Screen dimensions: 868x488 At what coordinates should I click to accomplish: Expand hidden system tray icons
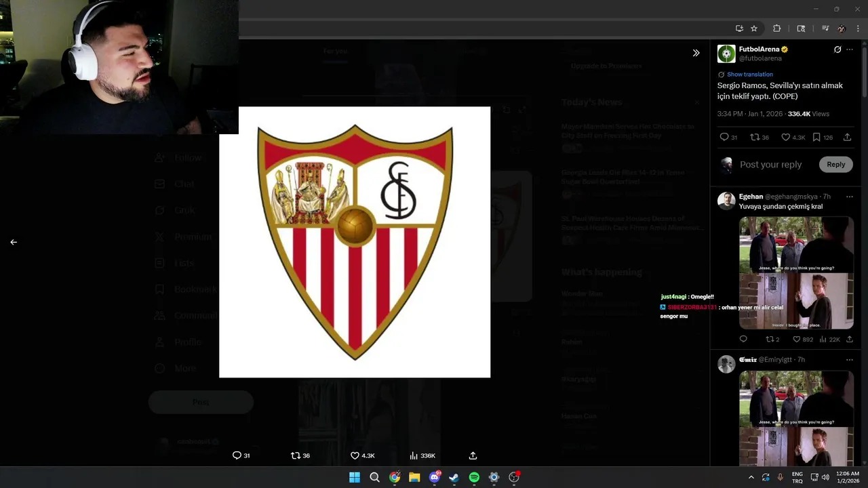751,477
